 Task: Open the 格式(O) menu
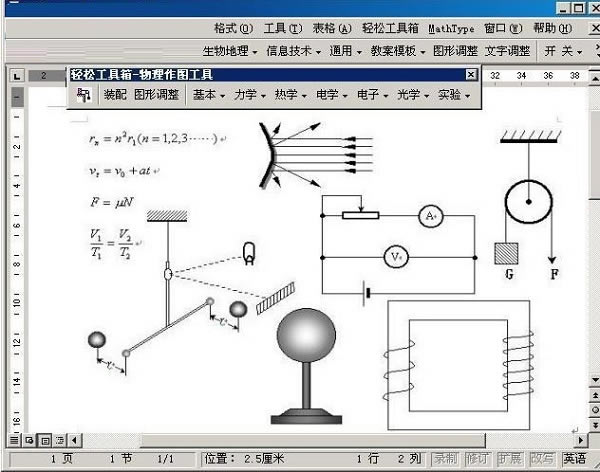pyautogui.click(x=233, y=28)
